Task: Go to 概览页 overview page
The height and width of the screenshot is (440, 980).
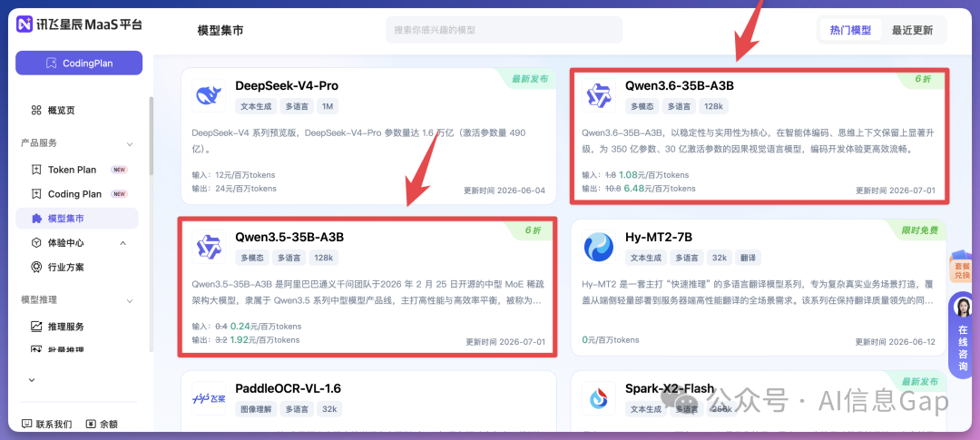Action: (62, 111)
